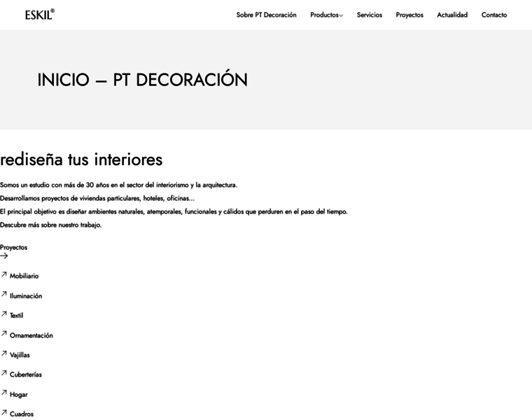Open the Iluminación category link
This screenshot has height=420, width=532.
point(26,296)
